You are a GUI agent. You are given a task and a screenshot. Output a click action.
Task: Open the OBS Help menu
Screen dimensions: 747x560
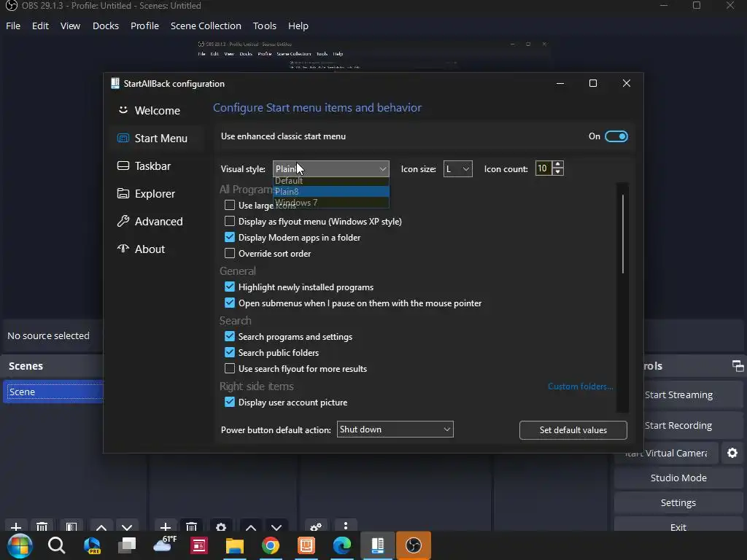point(298,26)
